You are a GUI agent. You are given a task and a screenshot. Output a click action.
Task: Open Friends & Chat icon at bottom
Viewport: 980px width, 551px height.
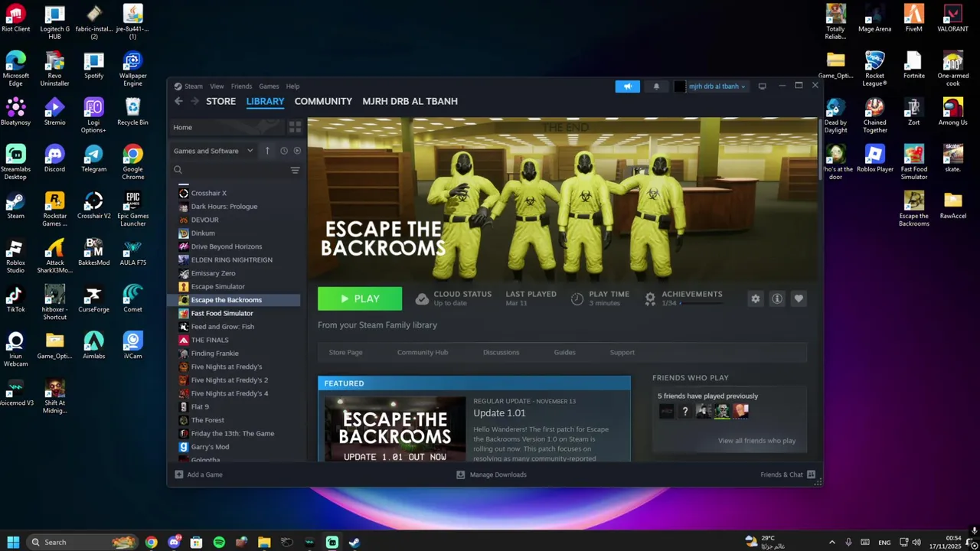[x=811, y=474]
